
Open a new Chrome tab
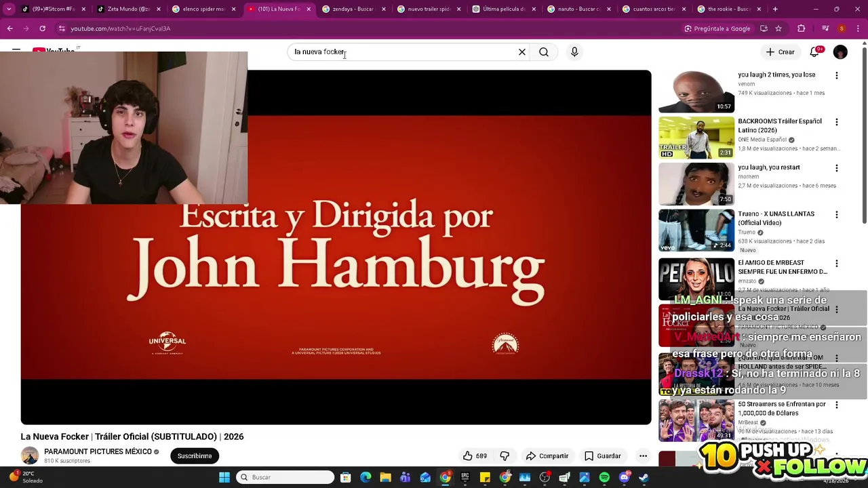tap(775, 9)
